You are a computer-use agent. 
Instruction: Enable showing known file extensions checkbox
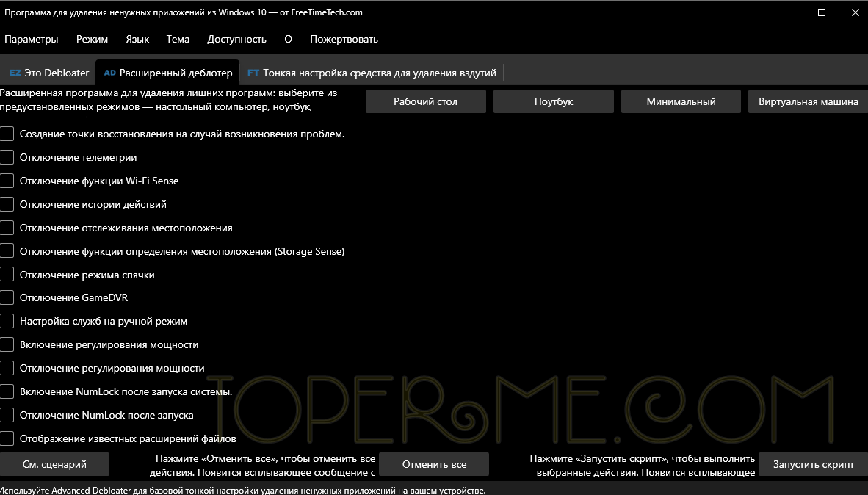point(7,438)
